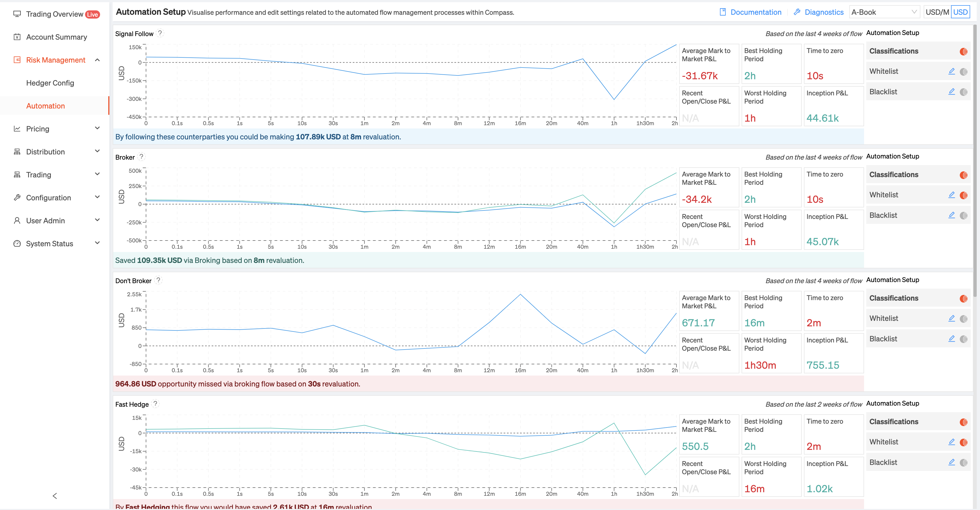Open Fast Hedge help question mark

(x=155, y=404)
